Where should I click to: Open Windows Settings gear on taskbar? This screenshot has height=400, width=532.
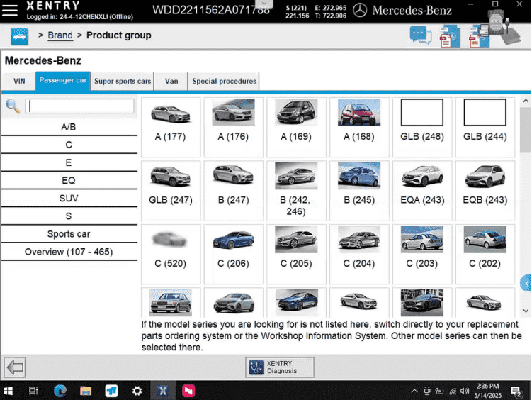pyautogui.click(x=137, y=391)
